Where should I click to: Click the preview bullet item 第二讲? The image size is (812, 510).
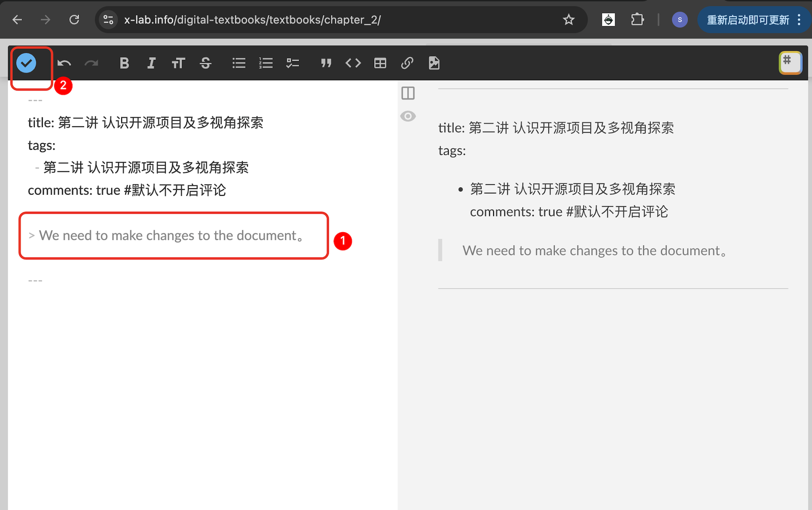[572, 189]
